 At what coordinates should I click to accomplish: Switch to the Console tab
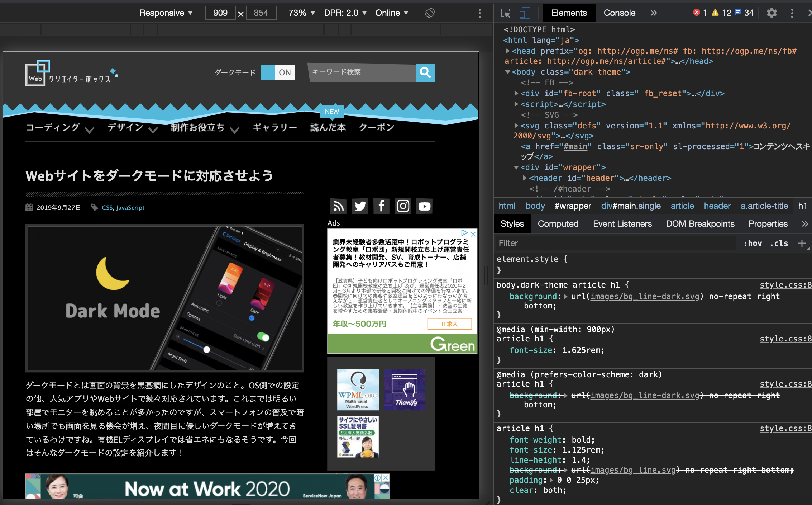tap(619, 13)
